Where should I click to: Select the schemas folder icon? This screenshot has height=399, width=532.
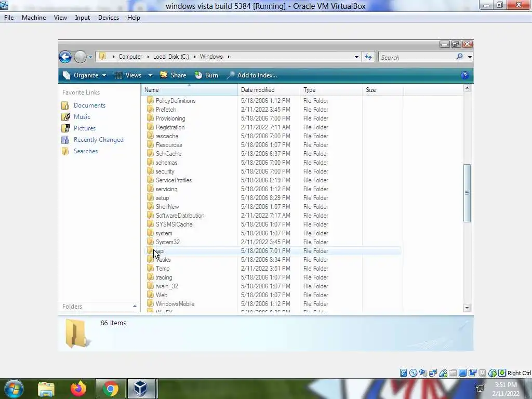150,162
